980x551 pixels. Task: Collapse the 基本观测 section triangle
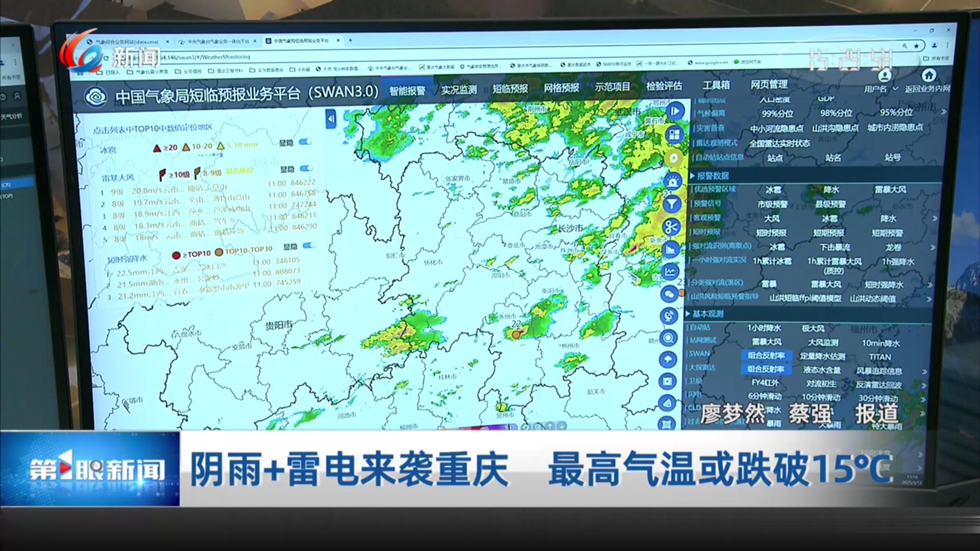pyautogui.click(x=688, y=313)
